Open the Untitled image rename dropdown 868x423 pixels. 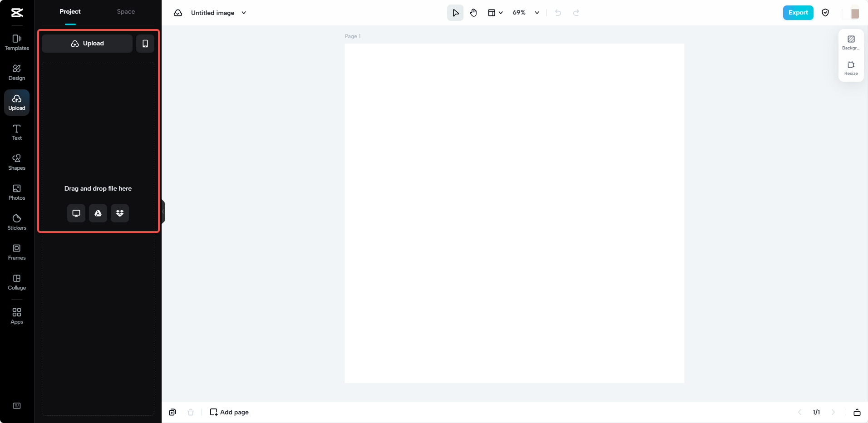tap(244, 13)
